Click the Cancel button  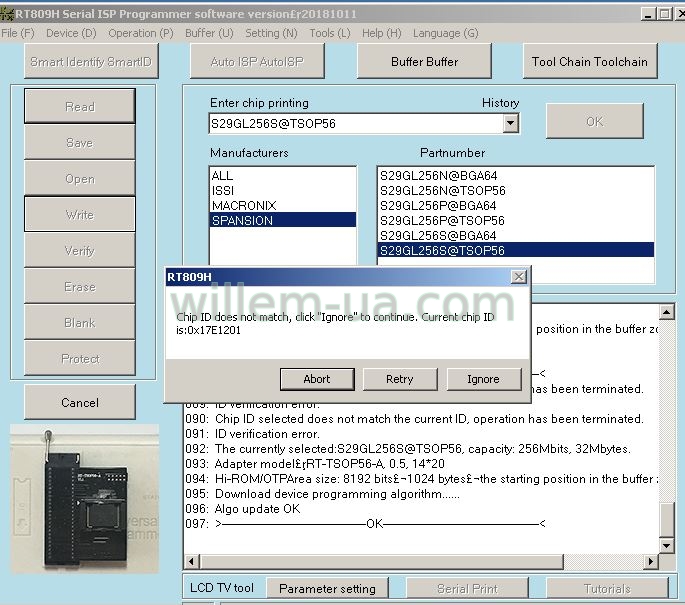tap(80, 402)
